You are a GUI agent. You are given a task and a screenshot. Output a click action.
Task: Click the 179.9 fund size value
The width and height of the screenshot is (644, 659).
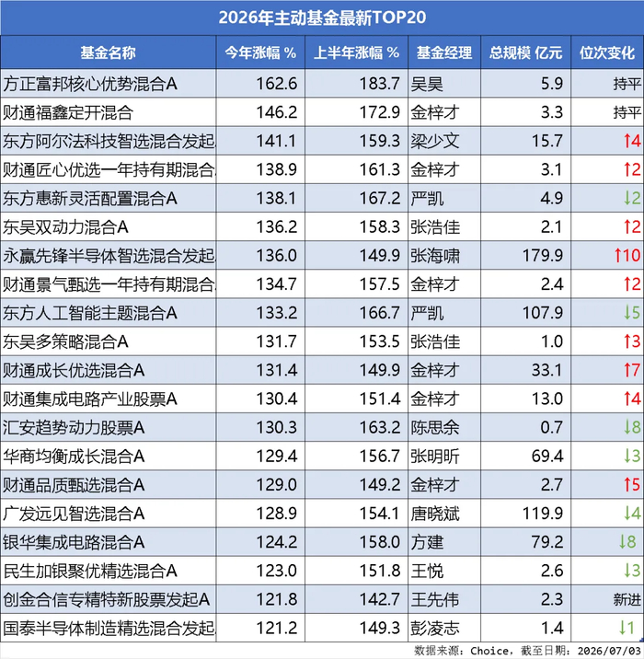pyautogui.click(x=542, y=256)
